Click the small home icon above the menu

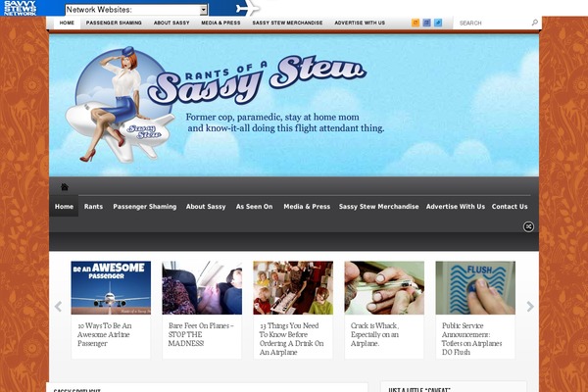[x=65, y=187]
